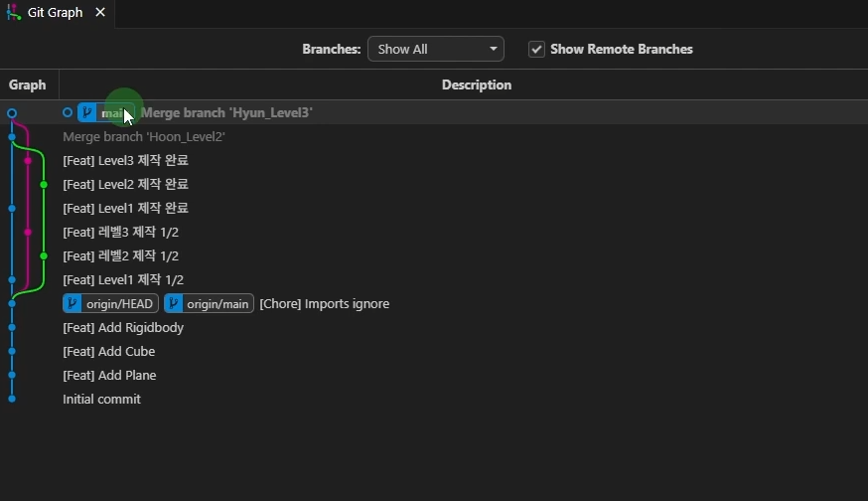Viewport: 868px width, 501px height.
Task: Open the Branches 'Show All' dropdown
Action: point(435,49)
